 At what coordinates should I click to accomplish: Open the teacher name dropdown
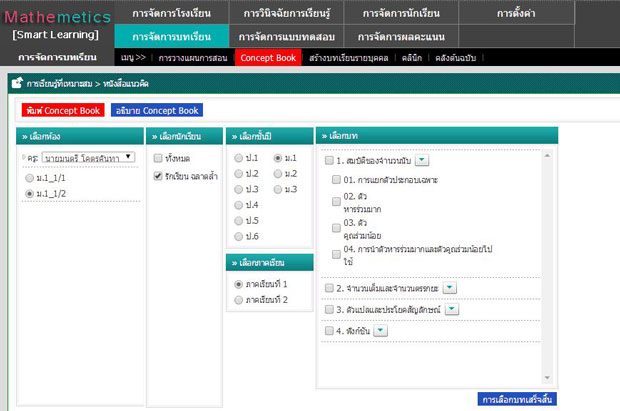pyautogui.click(x=90, y=158)
